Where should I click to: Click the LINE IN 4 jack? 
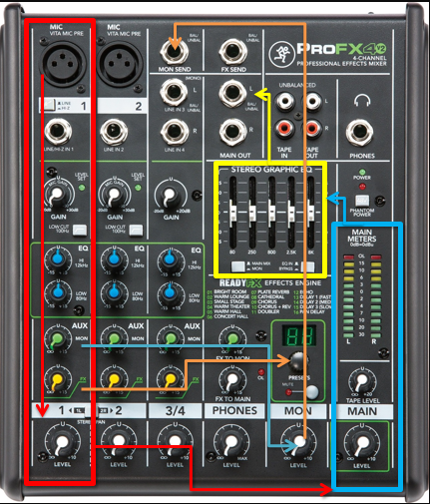(175, 132)
